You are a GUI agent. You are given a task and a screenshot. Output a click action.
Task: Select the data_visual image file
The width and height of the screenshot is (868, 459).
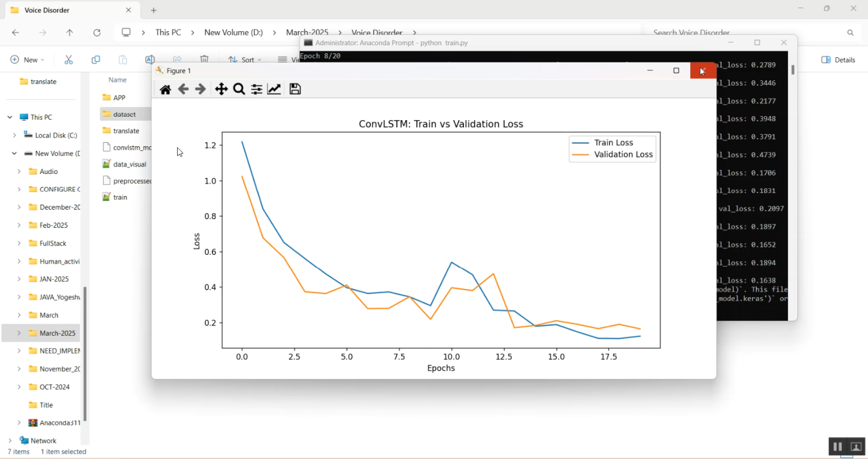[x=124, y=164]
